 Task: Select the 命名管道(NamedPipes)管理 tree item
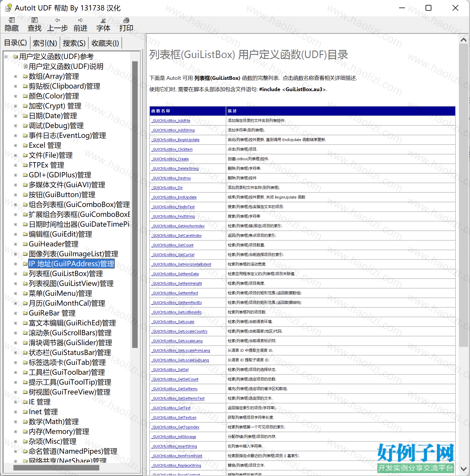click(x=73, y=451)
